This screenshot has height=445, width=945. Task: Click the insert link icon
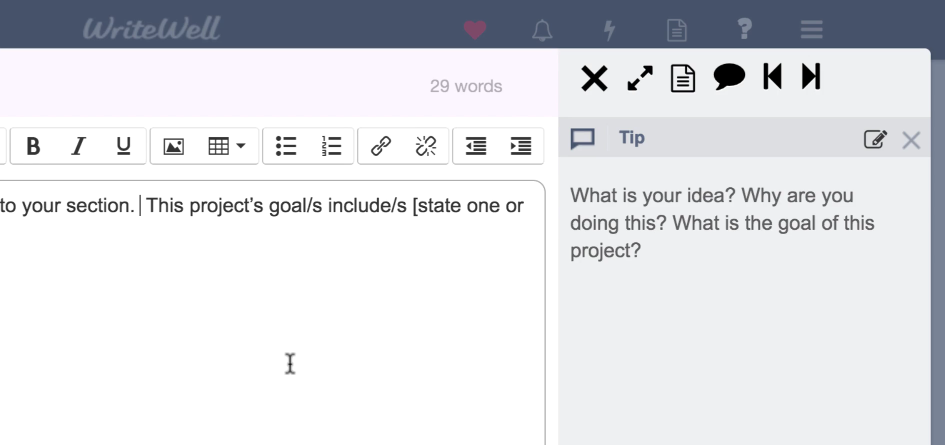(379, 146)
